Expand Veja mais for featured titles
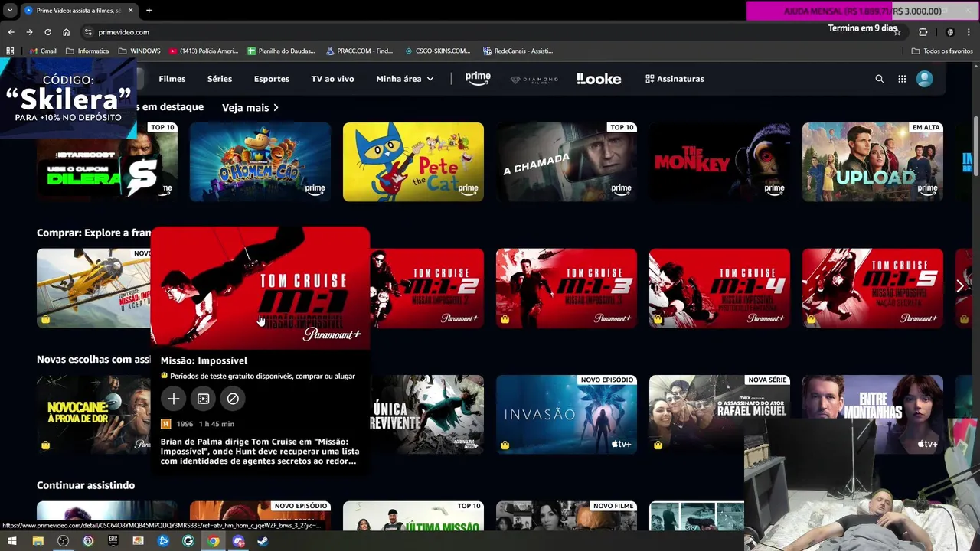The height and width of the screenshot is (551, 980). (x=250, y=108)
